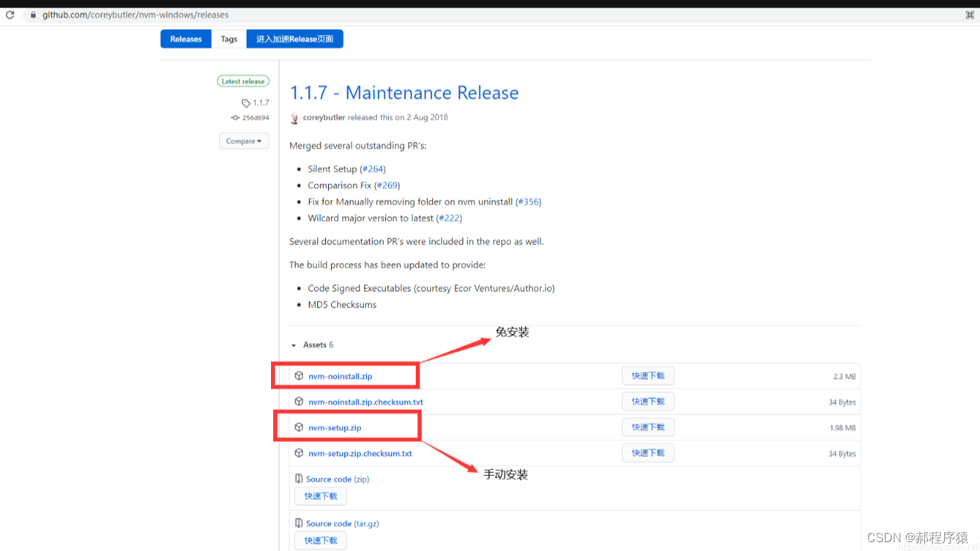
Task: Download nvm-noinstall.zip file link
Action: [x=340, y=376]
